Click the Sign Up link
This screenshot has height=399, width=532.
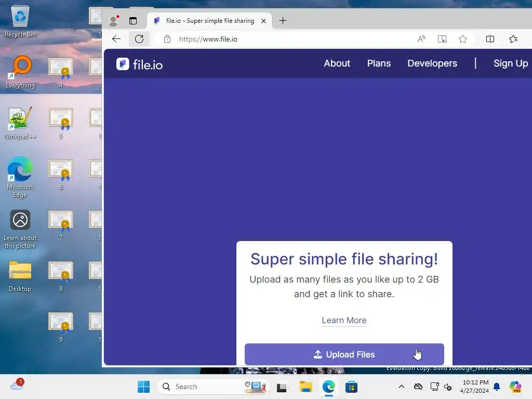(x=511, y=63)
